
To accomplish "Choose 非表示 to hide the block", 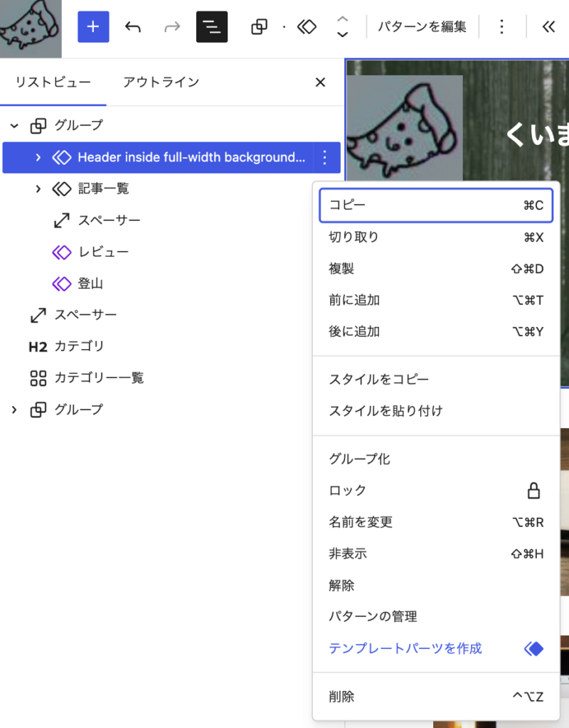I will pyautogui.click(x=436, y=554).
